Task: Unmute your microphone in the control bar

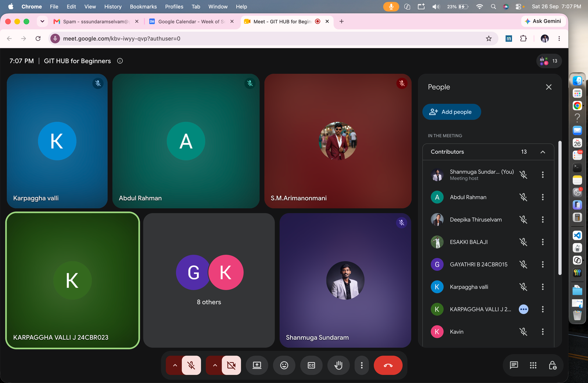Action: tap(191, 365)
